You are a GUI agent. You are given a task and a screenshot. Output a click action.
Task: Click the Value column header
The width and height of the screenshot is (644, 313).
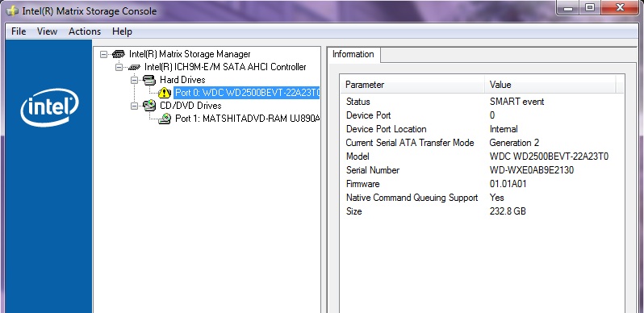(x=550, y=85)
